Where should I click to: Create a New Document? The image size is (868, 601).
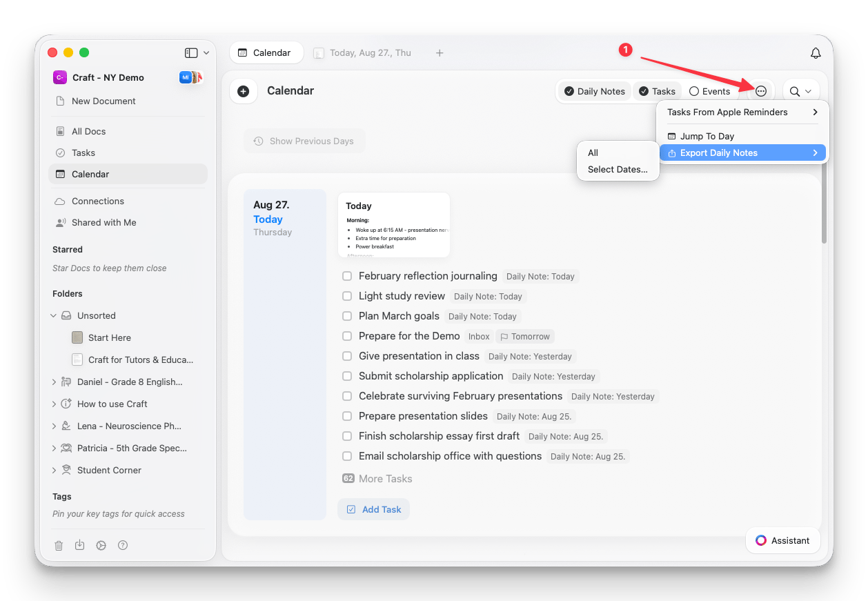click(x=103, y=101)
